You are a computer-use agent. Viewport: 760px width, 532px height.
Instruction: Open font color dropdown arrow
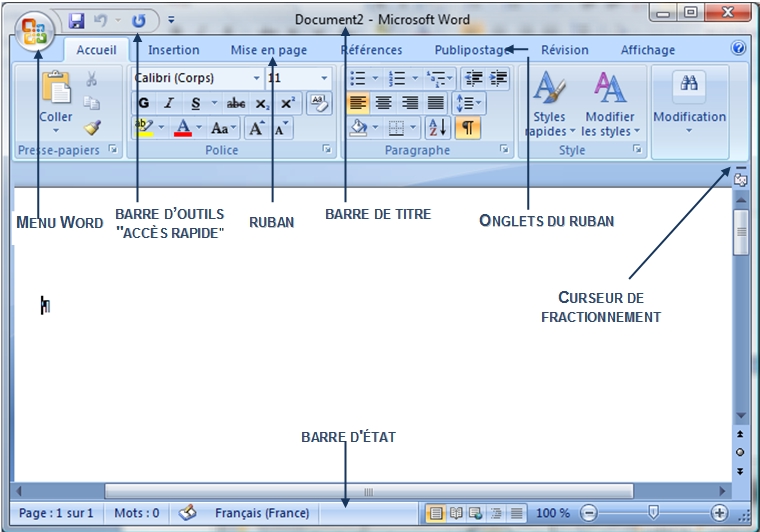tap(199, 127)
